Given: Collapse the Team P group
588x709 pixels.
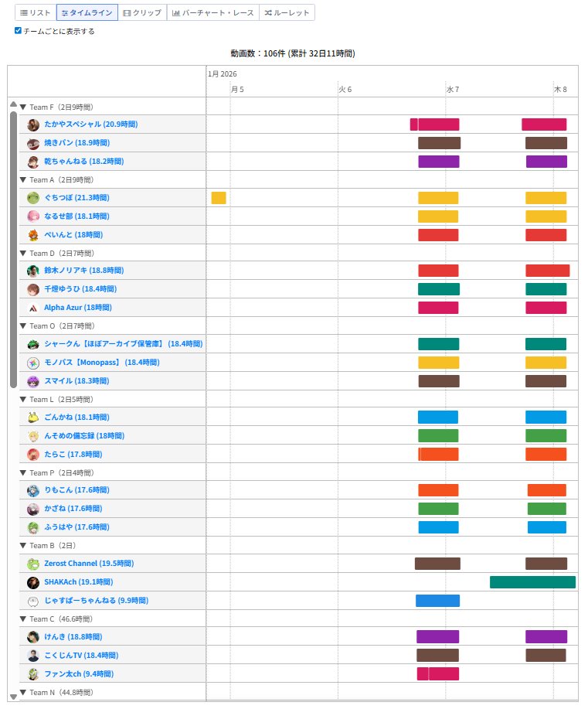Looking at the screenshot, I should pyautogui.click(x=23, y=473).
